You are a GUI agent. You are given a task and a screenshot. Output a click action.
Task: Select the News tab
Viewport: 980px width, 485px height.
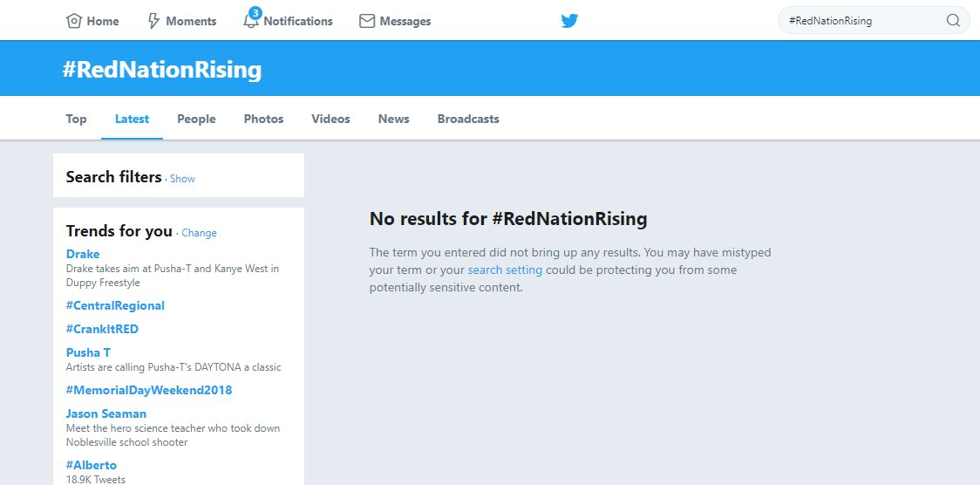point(394,119)
